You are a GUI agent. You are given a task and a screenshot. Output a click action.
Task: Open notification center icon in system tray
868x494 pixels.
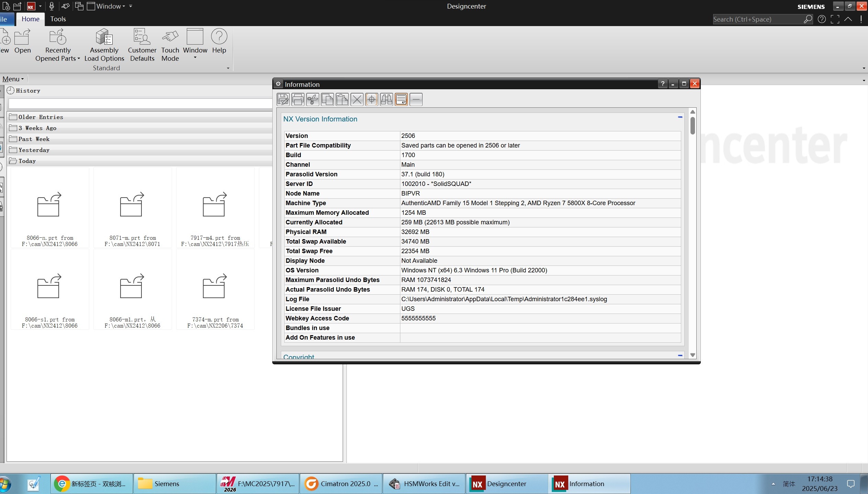[851, 484]
